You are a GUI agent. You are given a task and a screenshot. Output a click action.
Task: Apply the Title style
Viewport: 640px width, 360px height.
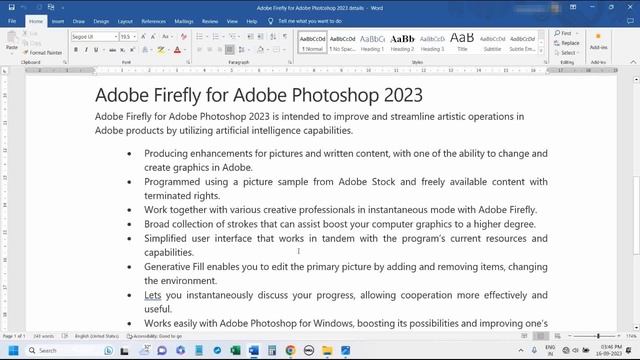pyautogui.click(x=462, y=42)
